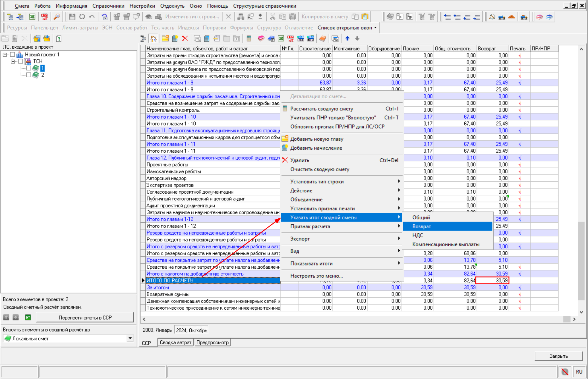Toggle the checkbox for estimate 2
This screenshot has height=379, width=588.
click(x=29, y=75)
